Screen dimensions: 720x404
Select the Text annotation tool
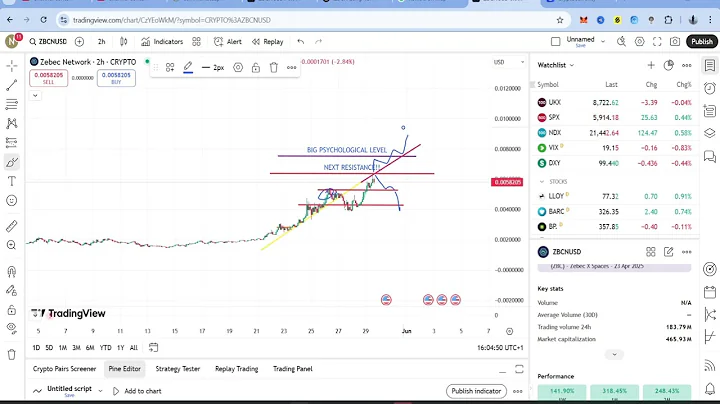point(12,181)
